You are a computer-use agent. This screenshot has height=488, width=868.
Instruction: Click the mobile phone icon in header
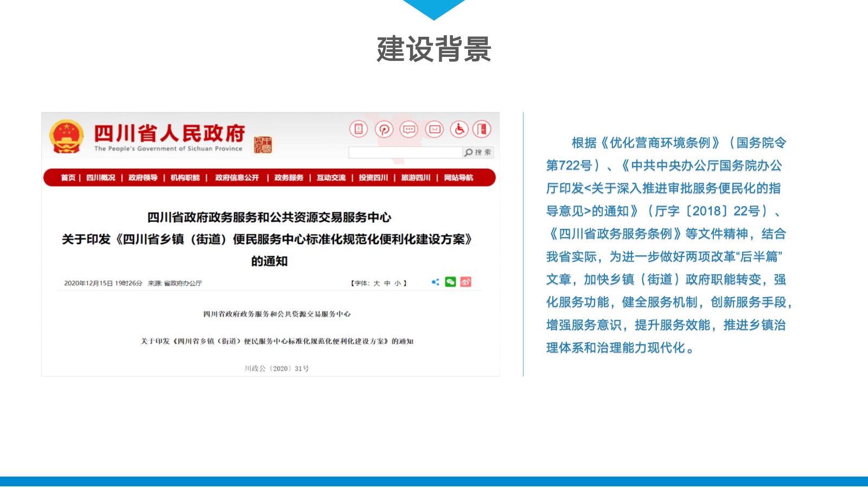tap(358, 129)
